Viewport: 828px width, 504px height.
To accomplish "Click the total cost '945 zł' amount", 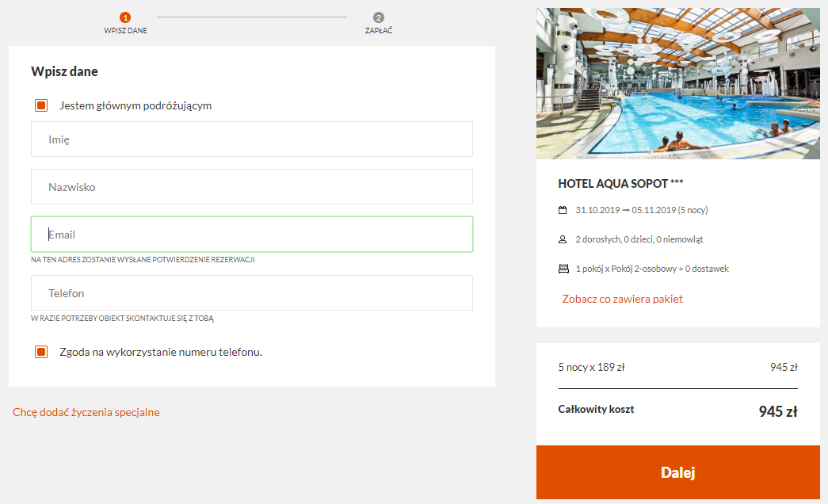I will point(777,411).
